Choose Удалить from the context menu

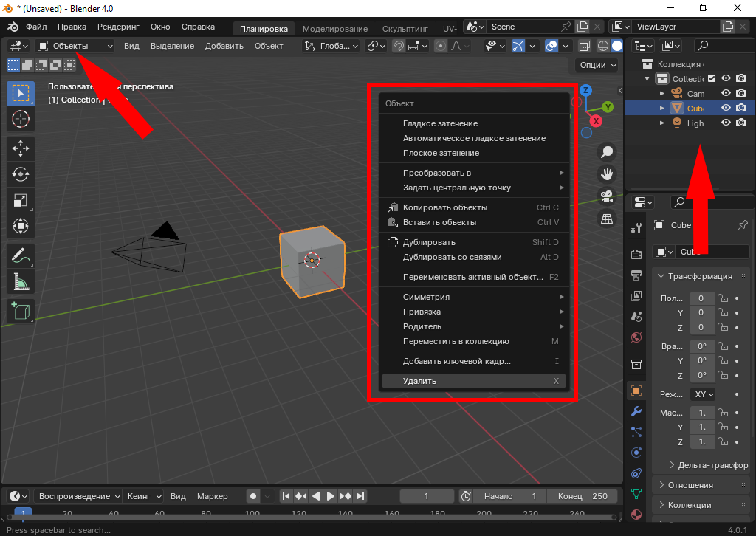point(473,381)
